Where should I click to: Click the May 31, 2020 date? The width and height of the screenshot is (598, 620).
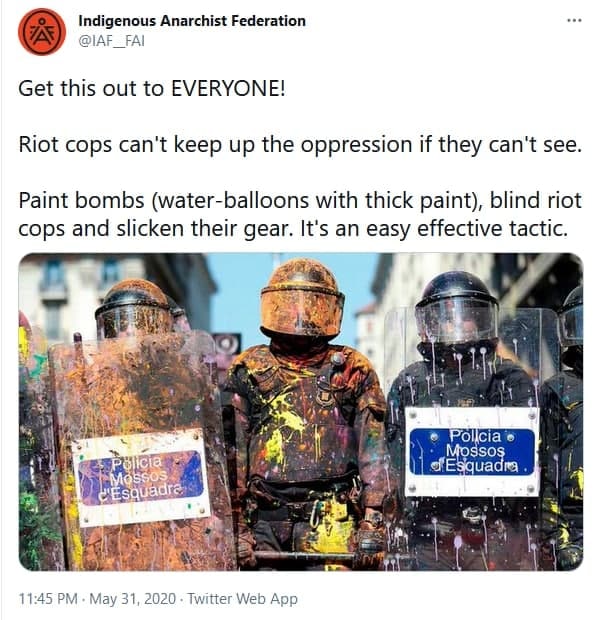point(132,599)
